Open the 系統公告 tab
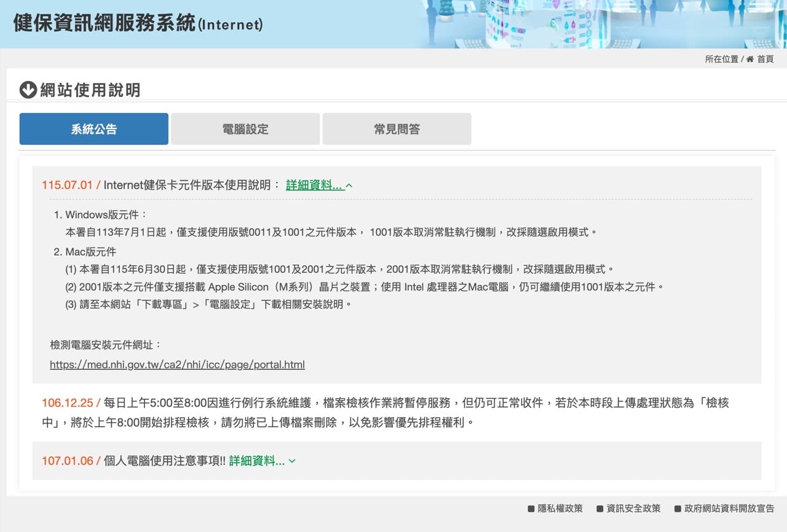The height and width of the screenshot is (532, 787). 94,129
